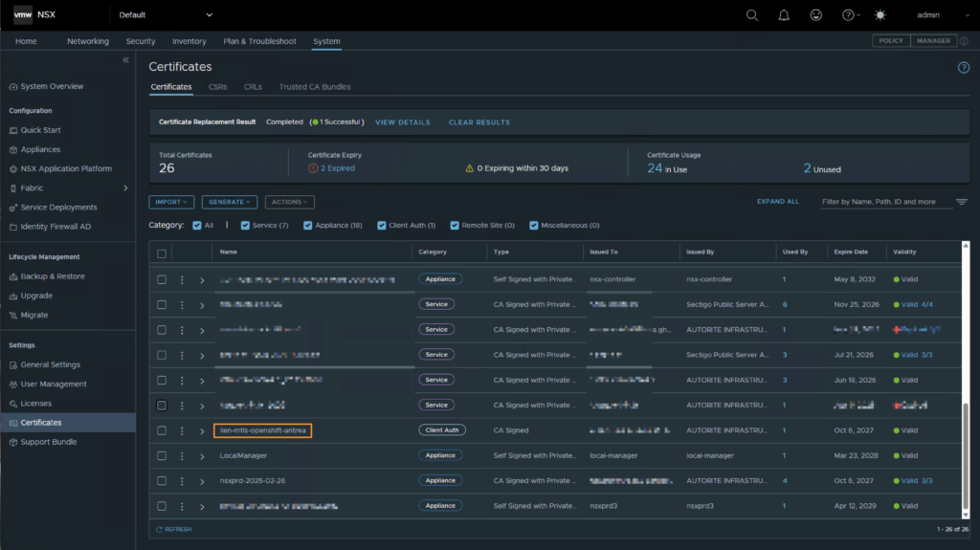Collapse the left sidebar with double-chevron icon
Screen dimensions: 980x550
coord(126,60)
